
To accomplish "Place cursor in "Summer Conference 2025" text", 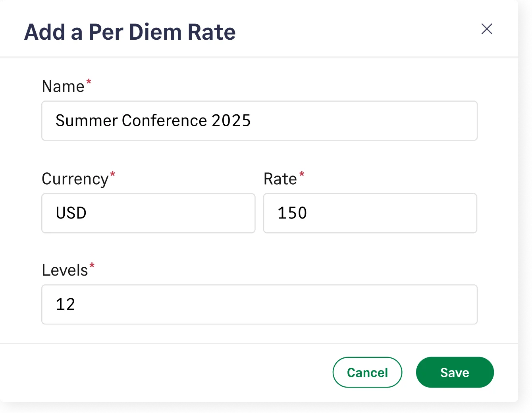I will pyautogui.click(x=153, y=121).
